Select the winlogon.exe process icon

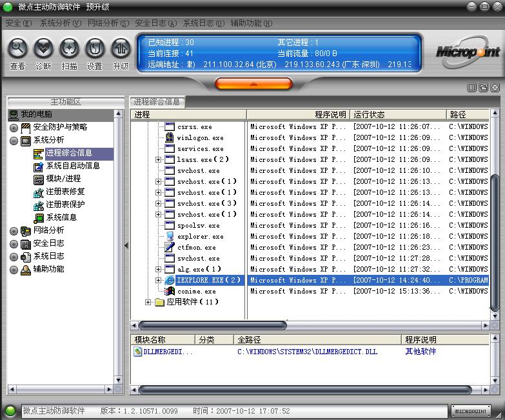point(170,137)
